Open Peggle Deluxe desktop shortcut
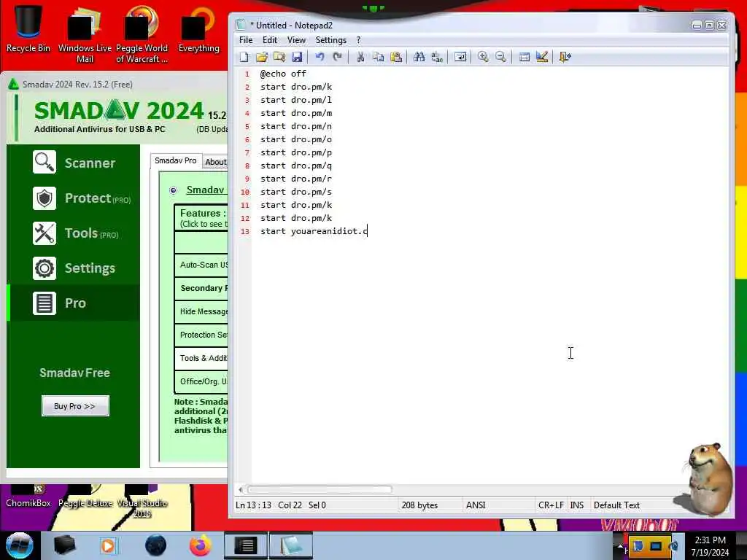 click(x=85, y=496)
